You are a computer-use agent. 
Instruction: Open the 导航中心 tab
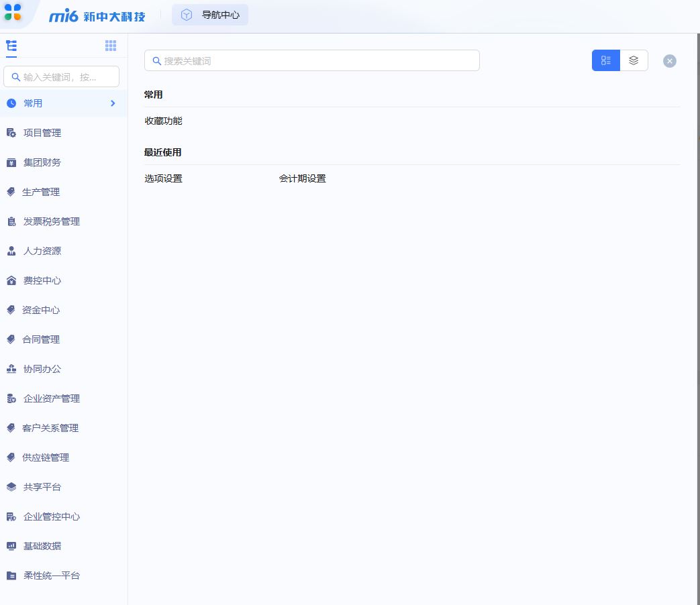(x=210, y=15)
